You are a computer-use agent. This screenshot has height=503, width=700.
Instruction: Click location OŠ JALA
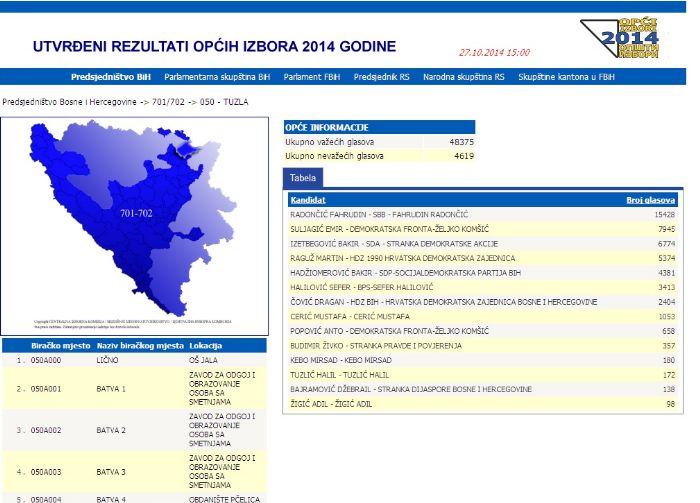pyautogui.click(x=203, y=360)
